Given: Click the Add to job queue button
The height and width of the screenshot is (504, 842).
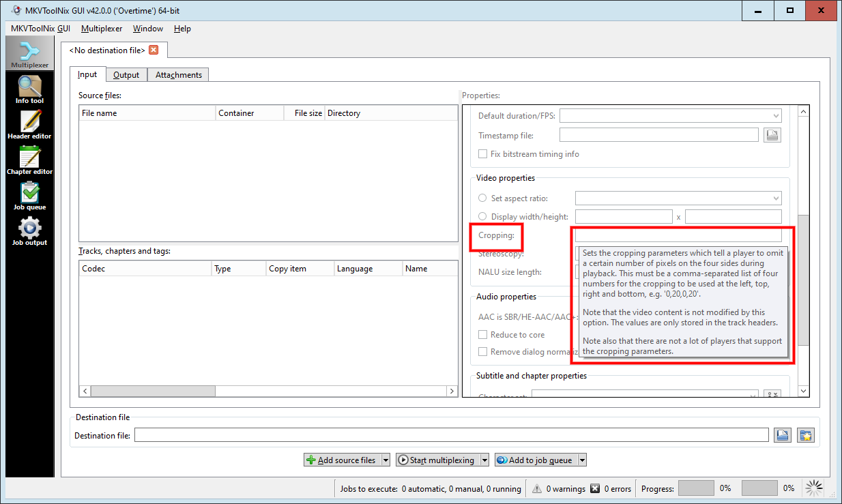Looking at the screenshot, I should coord(536,460).
